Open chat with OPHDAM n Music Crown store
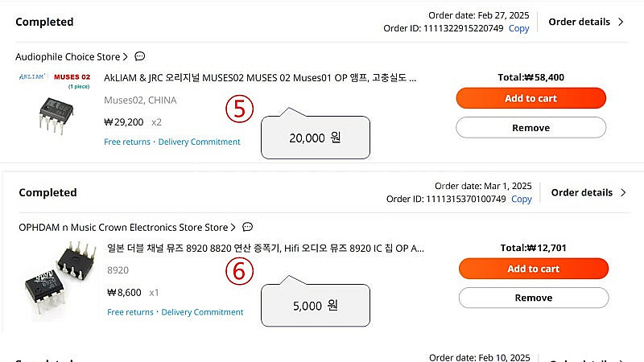The image size is (644, 362). click(x=247, y=227)
